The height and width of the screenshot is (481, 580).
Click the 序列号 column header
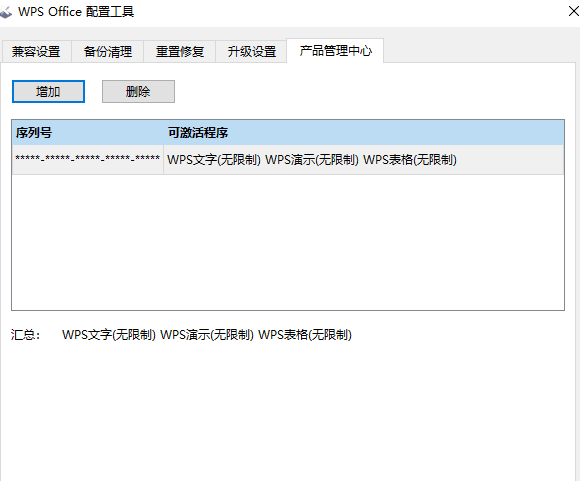tap(88, 132)
